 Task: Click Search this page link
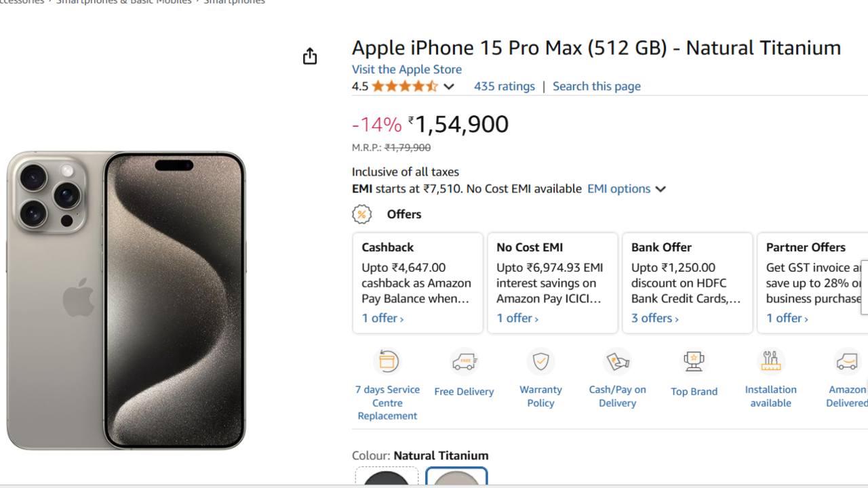(596, 86)
